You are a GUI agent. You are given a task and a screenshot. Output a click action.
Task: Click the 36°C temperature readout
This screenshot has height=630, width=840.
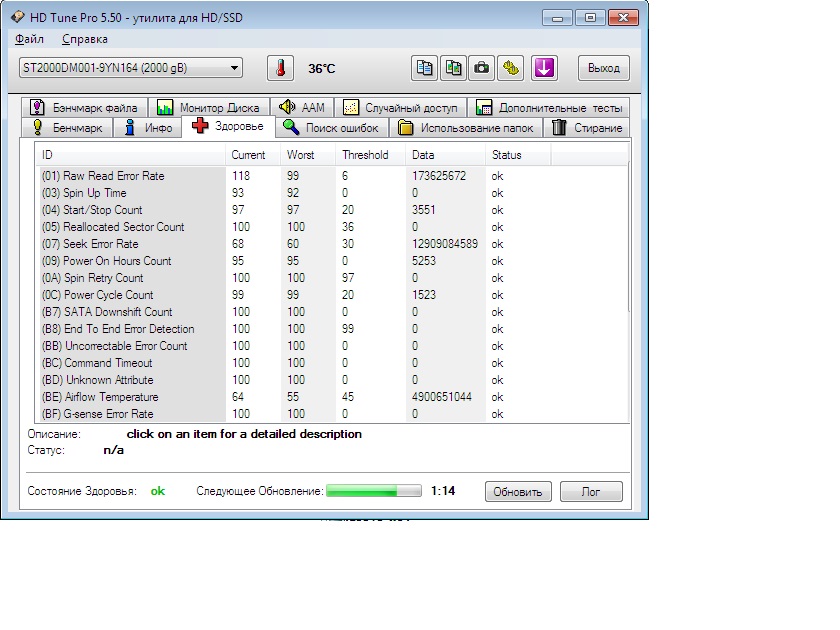pyautogui.click(x=321, y=69)
